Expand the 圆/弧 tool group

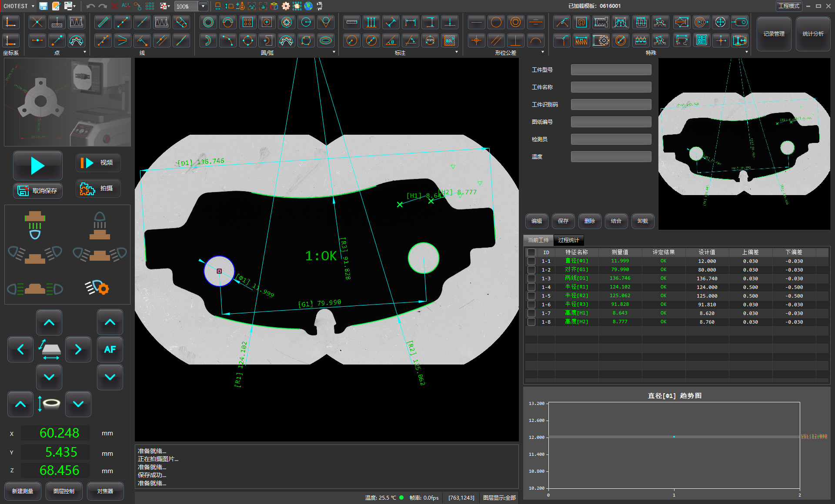click(x=334, y=52)
